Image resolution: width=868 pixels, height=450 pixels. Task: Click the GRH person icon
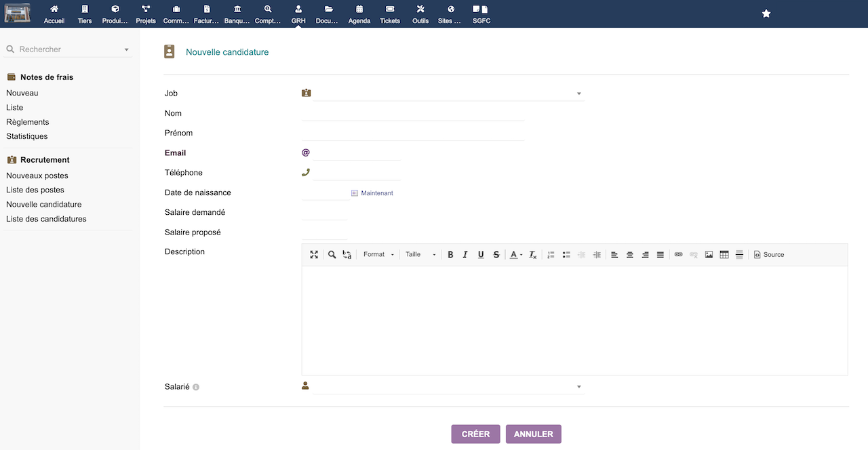tap(298, 9)
